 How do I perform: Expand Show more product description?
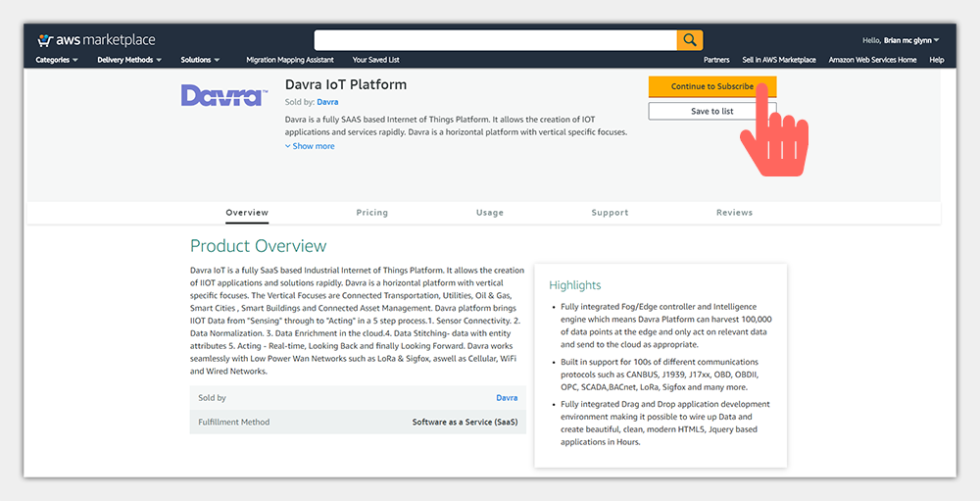point(310,146)
